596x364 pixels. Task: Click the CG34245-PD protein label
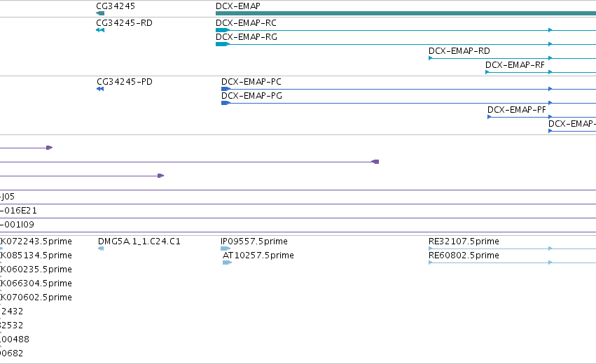point(125,82)
